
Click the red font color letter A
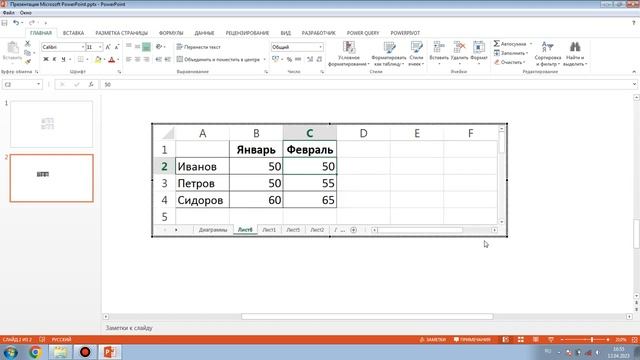pyautogui.click(x=112, y=60)
